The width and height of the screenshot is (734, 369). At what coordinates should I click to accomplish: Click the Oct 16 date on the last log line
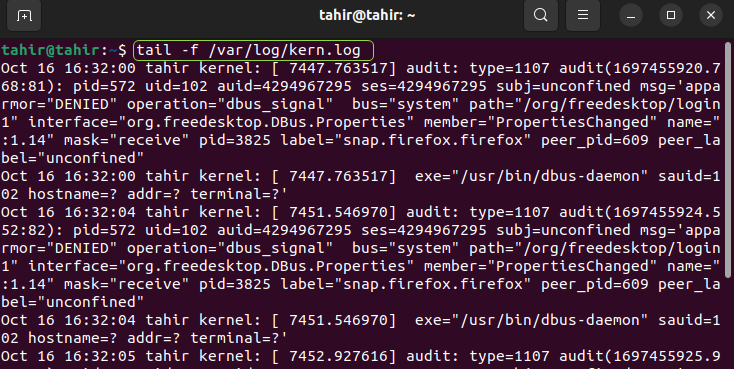[28, 356]
